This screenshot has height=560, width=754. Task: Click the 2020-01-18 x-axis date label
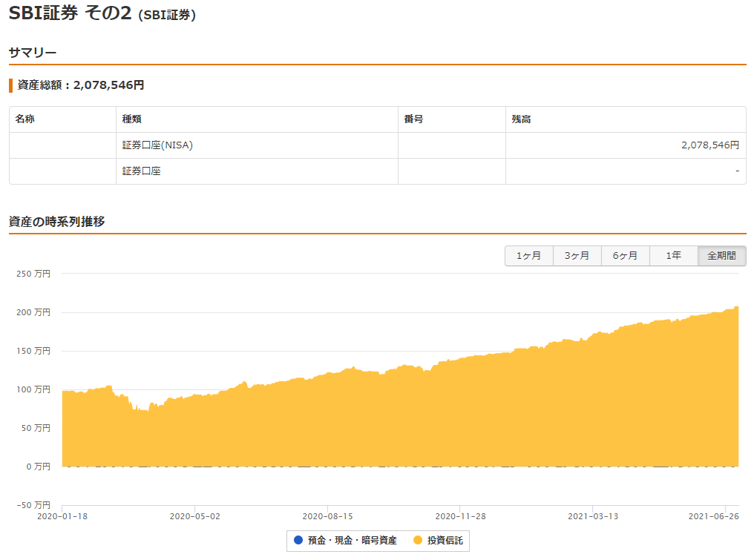pyautogui.click(x=62, y=516)
